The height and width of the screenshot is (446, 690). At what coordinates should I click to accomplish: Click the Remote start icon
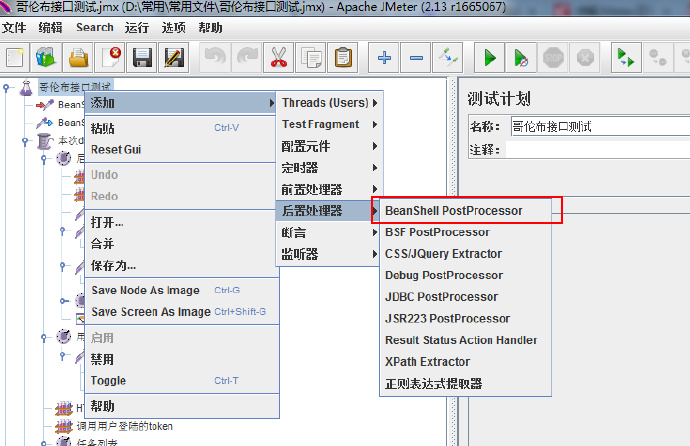pos(626,58)
